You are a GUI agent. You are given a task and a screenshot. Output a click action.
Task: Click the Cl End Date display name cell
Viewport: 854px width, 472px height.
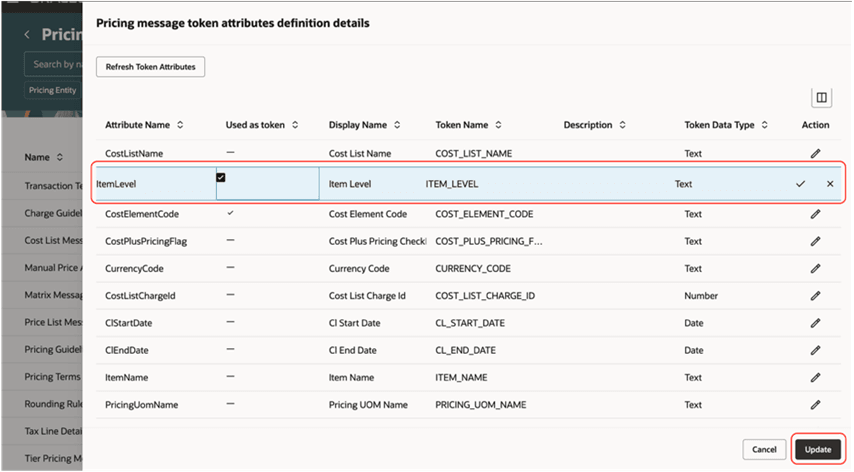[352, 350]
